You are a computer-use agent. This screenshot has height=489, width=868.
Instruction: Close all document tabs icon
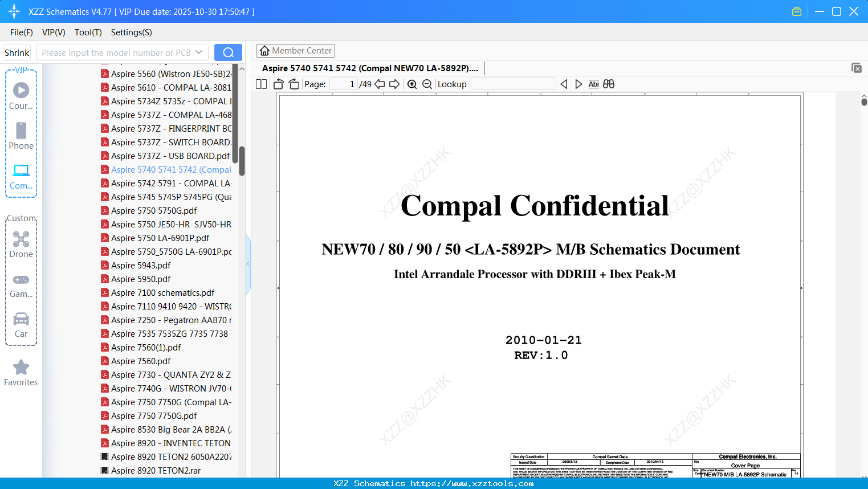coord(857,68)
